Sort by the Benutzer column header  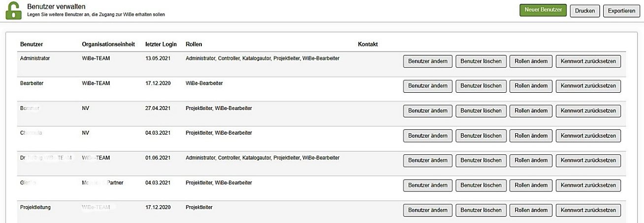pyautogui.click(x=32, y=44)
